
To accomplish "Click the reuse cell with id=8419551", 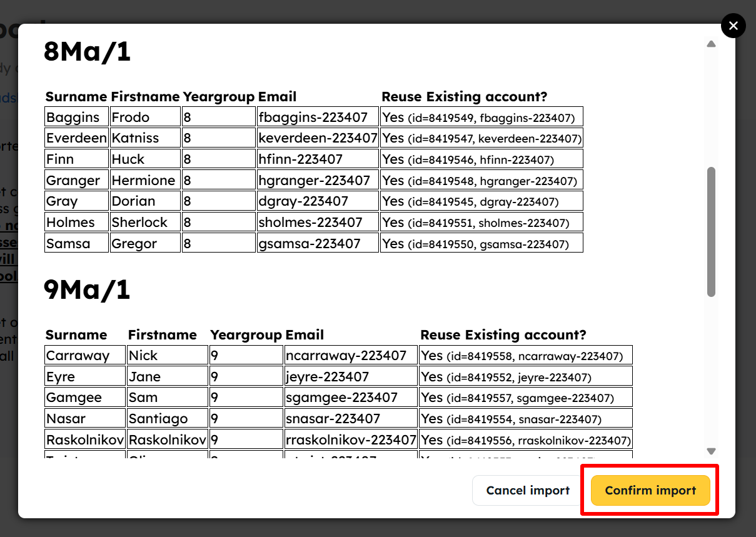I will pos(481,222).
